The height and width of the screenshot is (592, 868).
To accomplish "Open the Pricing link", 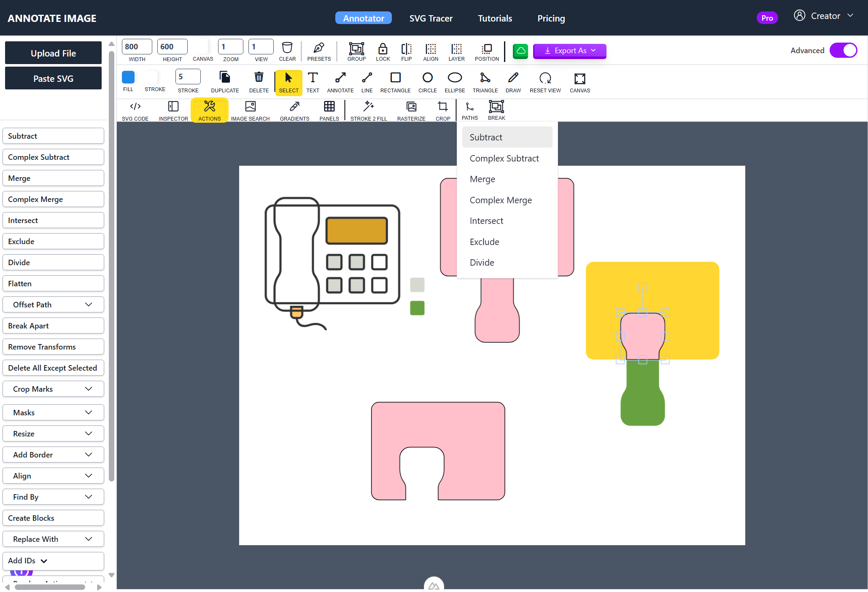I will point(551,18).
